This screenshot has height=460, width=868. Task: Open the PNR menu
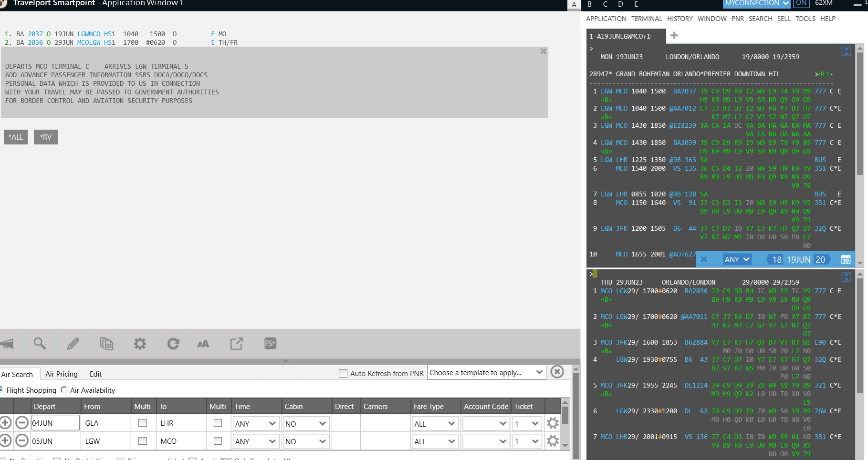coord(738,19)
